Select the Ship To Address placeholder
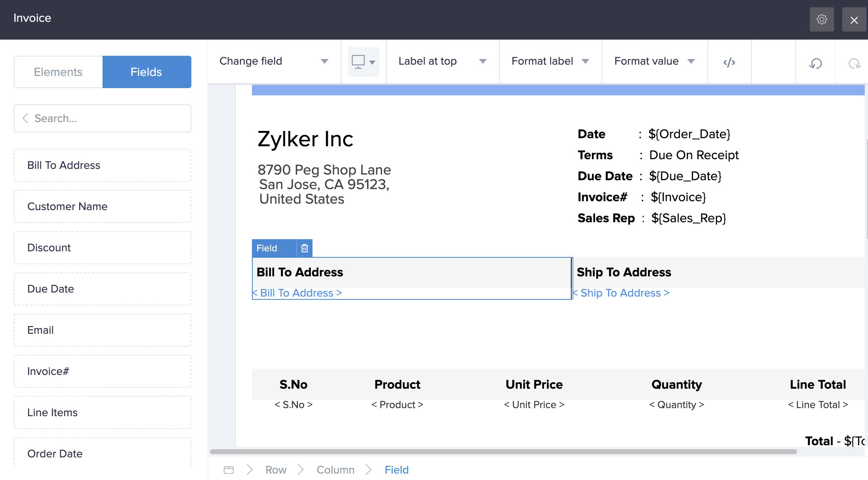868x480 pixels. tap(622, 293)
